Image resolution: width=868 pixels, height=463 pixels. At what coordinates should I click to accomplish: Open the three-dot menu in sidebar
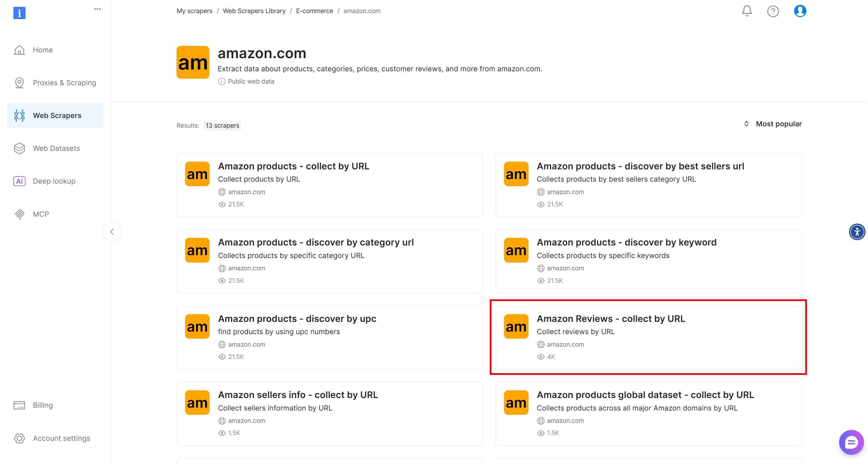[x=97, y=9]
